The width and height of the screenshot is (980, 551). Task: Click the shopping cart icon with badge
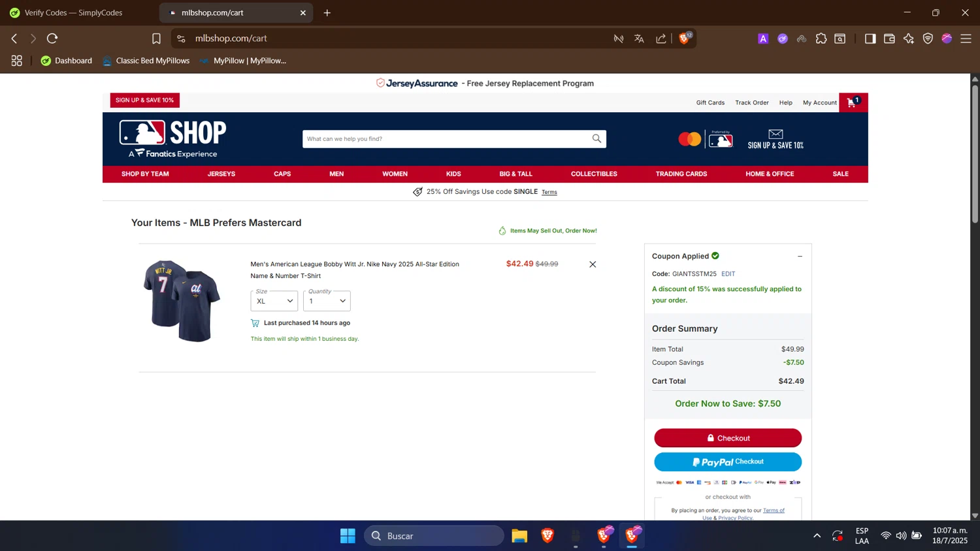tap(853, 102)
